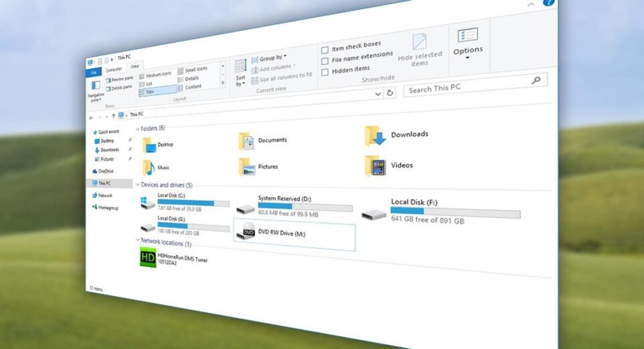This screenshot has height=349, width=644.
Task: Select the Local Disk (F:) drive icon
Action: pyautogui.click(x=374, y=214)
